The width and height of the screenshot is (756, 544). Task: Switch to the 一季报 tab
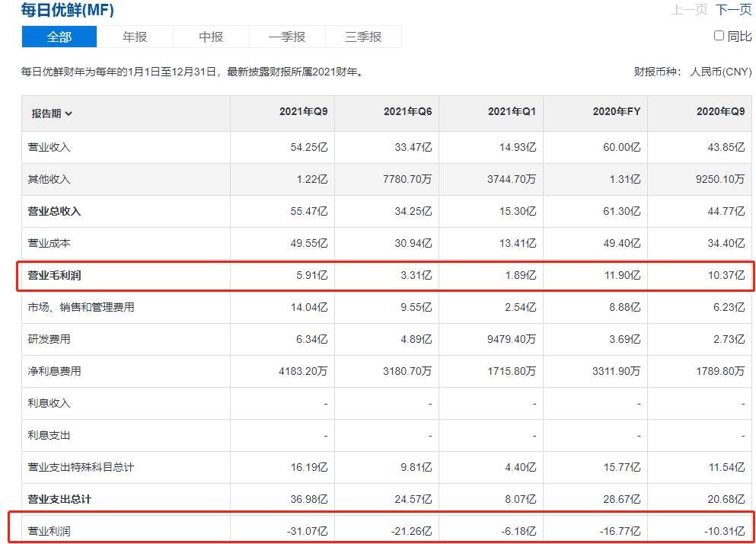(287, 37)
